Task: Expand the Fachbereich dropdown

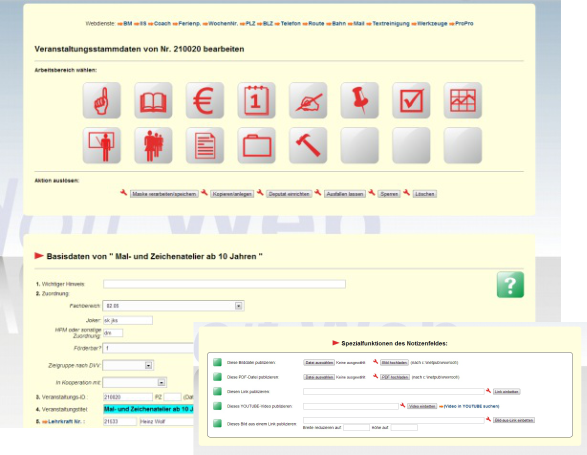Action: pyautogui.click(x=238, y=306)
